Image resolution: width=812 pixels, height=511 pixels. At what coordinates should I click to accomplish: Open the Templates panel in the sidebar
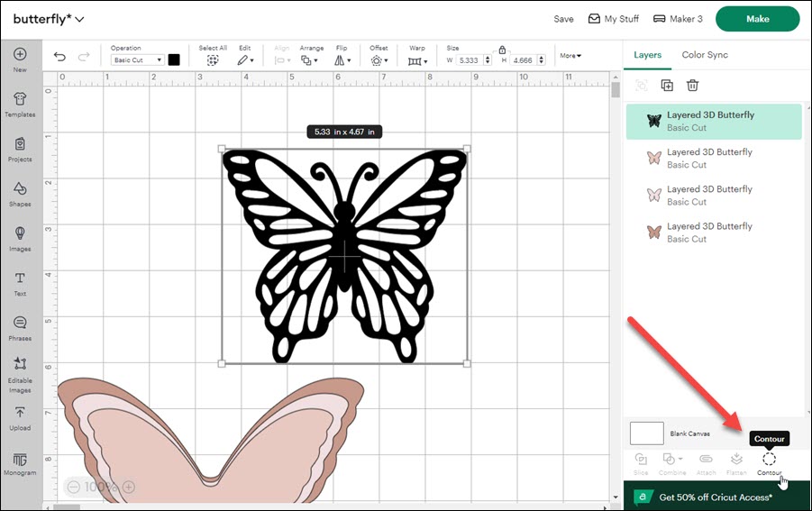(x=20, y=104)
